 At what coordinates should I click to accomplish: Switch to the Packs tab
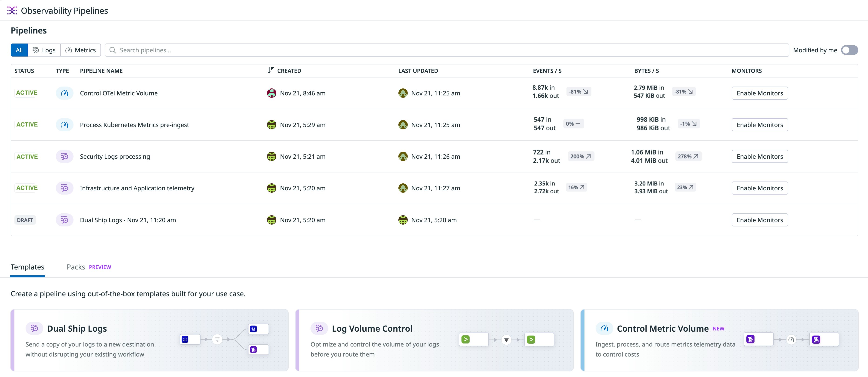tap(76, 267)
